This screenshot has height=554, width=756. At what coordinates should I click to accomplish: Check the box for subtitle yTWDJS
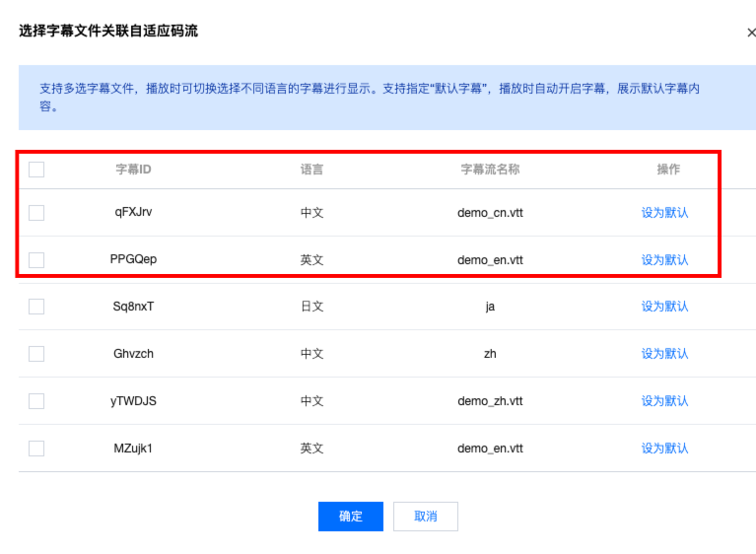pyautogui.click(x=36, y=400)
